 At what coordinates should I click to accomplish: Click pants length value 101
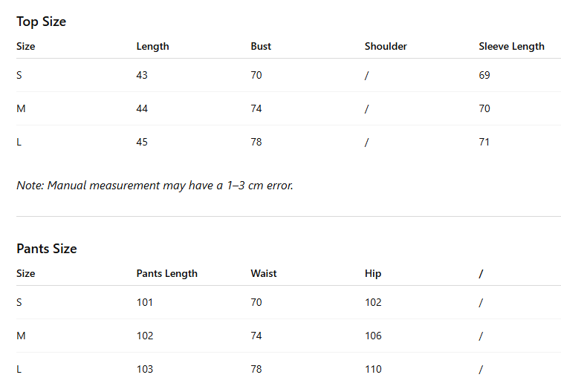(x=145, y=302)
